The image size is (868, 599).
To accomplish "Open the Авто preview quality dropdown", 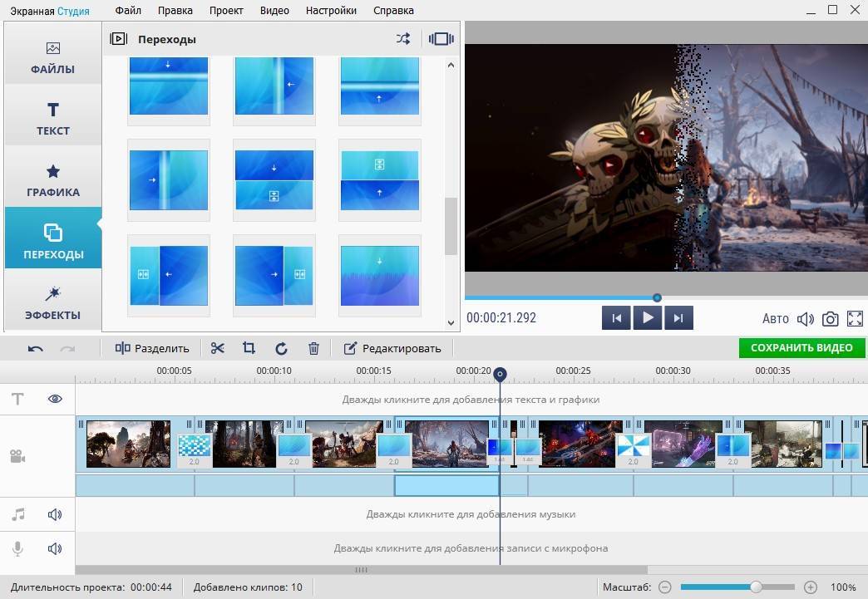I will [775, 318].
